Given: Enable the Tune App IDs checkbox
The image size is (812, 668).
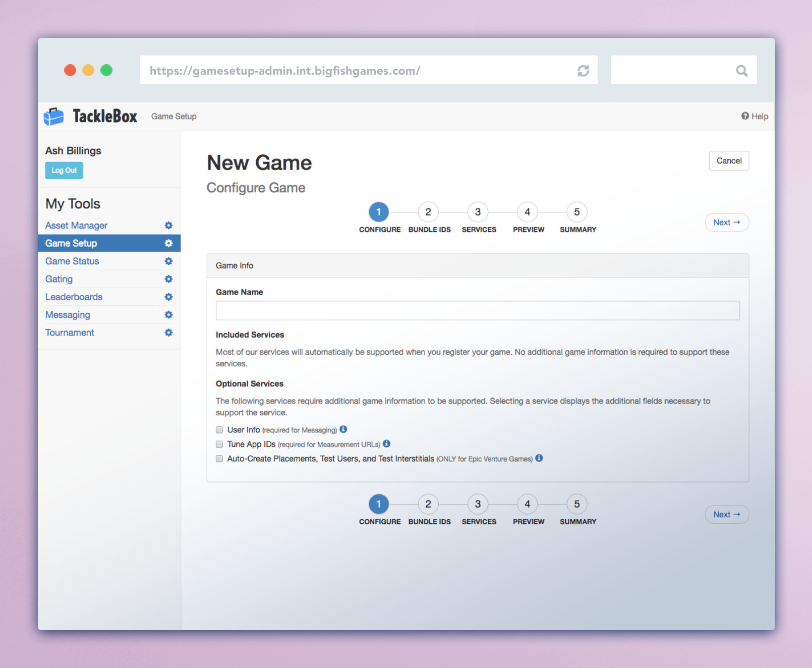Looking at the screenshot, I should point(219,444).
